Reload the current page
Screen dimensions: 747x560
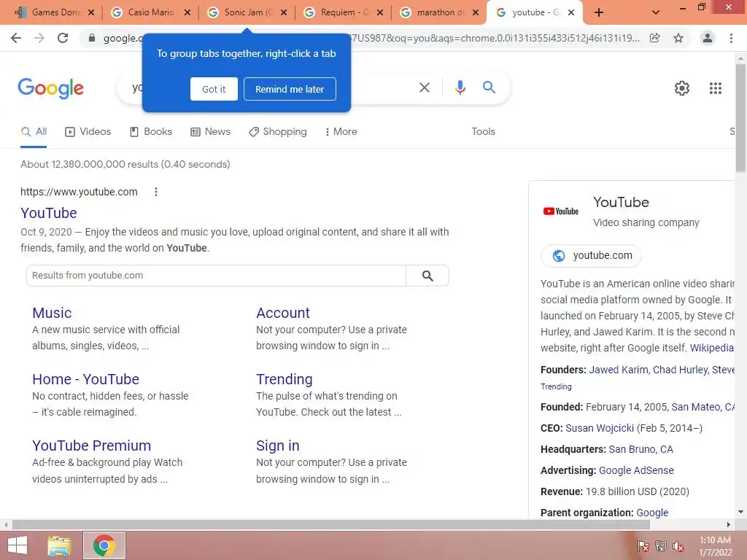[x=63, y=38]
